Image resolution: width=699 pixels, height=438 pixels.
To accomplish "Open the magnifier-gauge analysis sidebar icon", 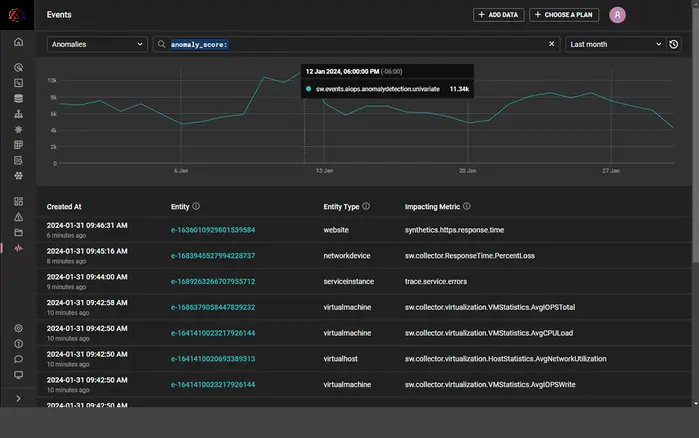I will (x=18, y=67).
